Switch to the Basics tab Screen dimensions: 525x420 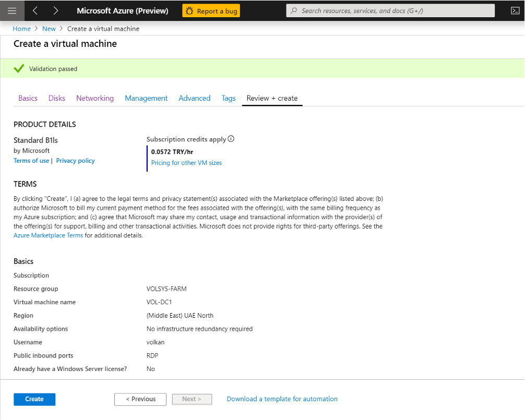28,98
